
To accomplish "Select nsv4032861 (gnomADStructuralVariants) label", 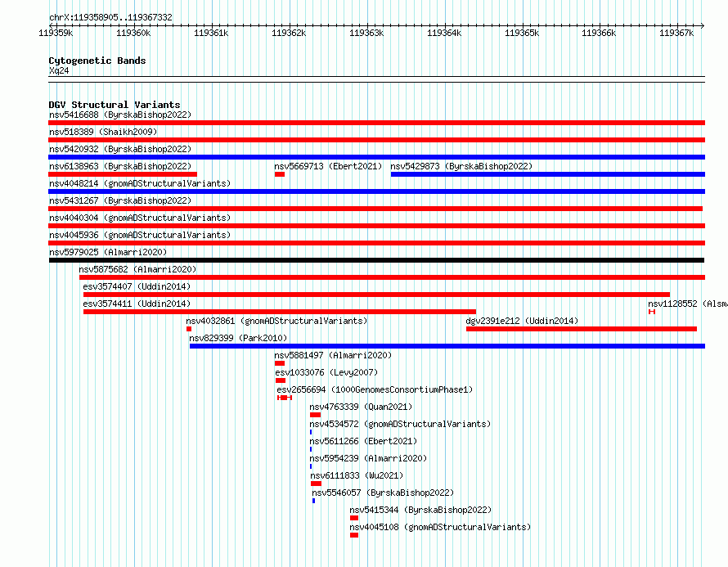I will click(276, 321).
